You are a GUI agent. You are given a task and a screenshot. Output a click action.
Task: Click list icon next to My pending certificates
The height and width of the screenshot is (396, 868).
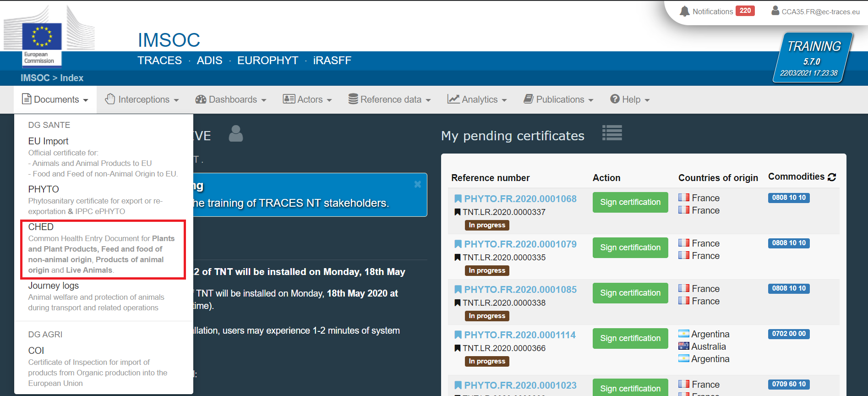(612, 133)
